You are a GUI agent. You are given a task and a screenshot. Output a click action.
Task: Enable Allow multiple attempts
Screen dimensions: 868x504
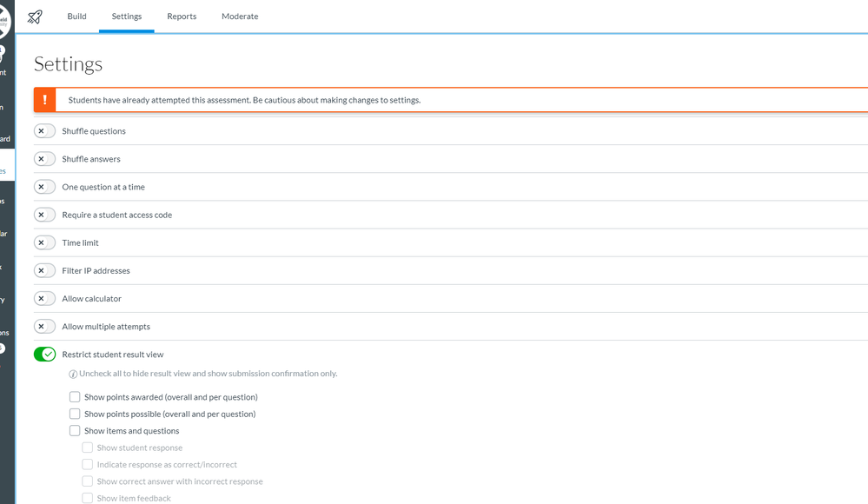(44, 327)
